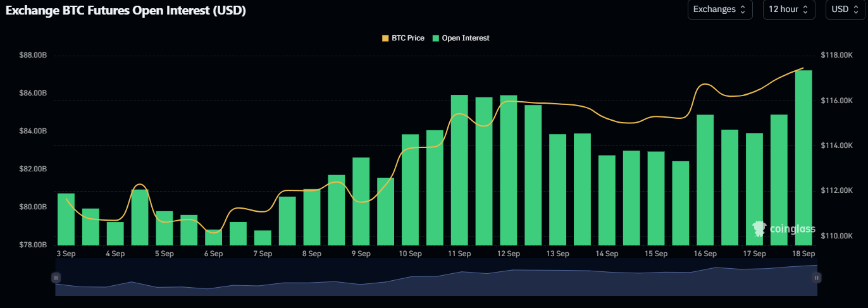Select the tallest bar at 18 Sep
Viewport: 868px width, 308px height.
[x=803, y=158]
